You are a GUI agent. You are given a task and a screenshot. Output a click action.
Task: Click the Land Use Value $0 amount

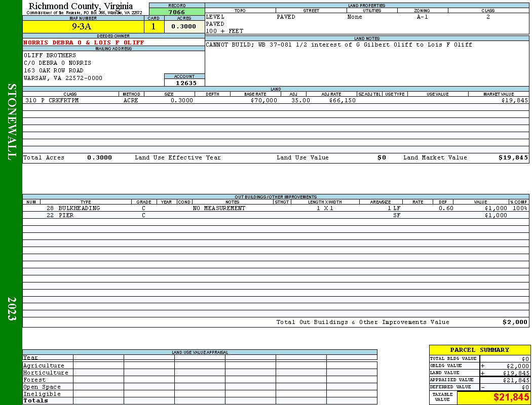tap(382, 157)
